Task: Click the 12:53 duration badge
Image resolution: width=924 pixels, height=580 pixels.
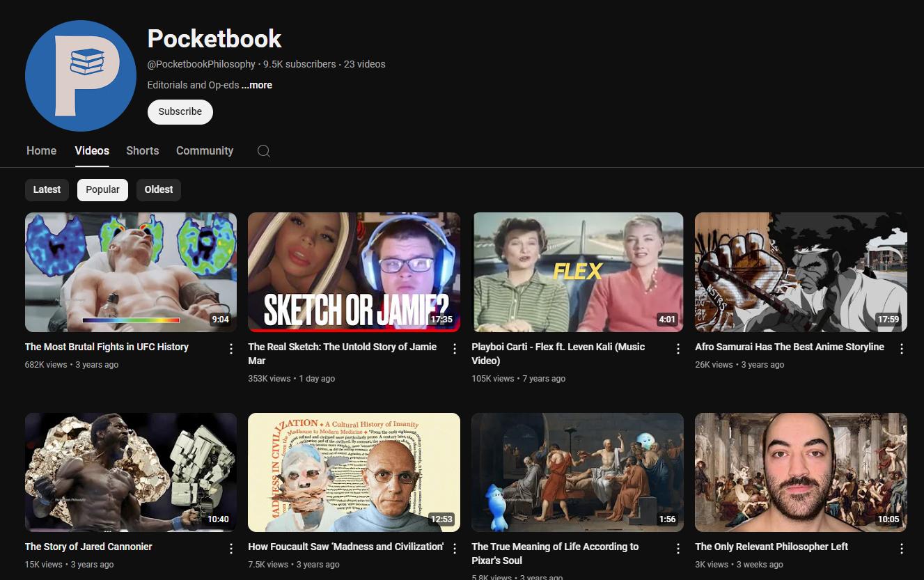Action: pyautogui.click(x=441, y=519)
